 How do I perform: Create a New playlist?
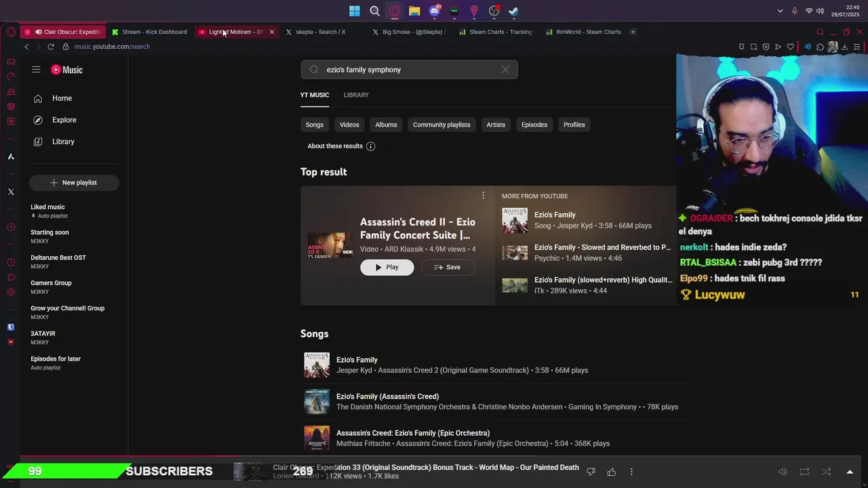[x=74, y=183]
